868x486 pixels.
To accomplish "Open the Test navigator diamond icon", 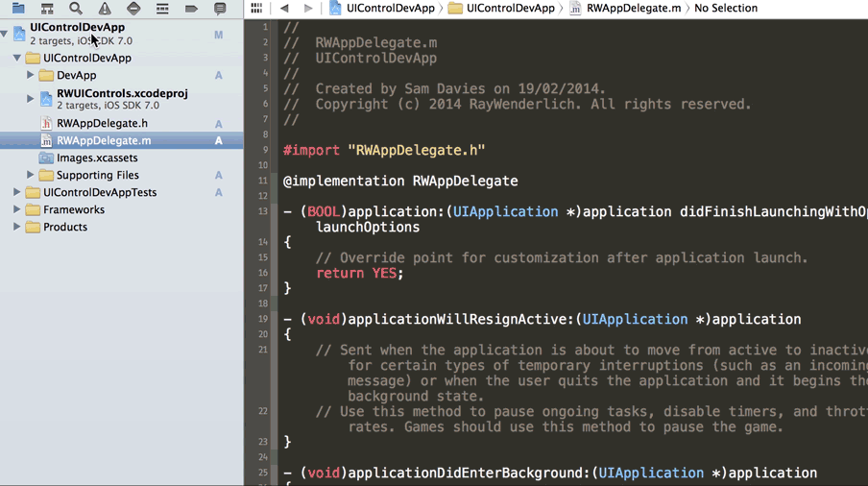I will (x=133, y=9).
